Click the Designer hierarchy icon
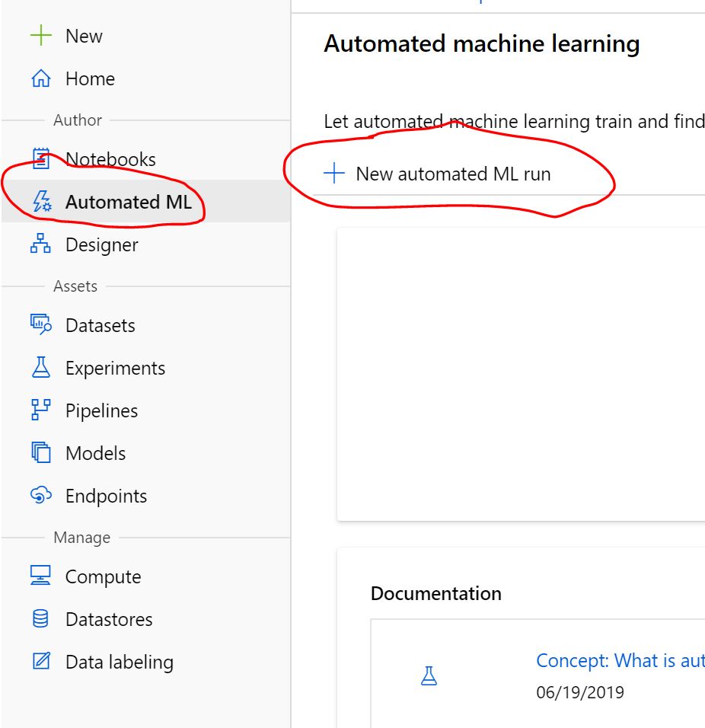Viewport: 705px width, 728px height. [40, 244]
